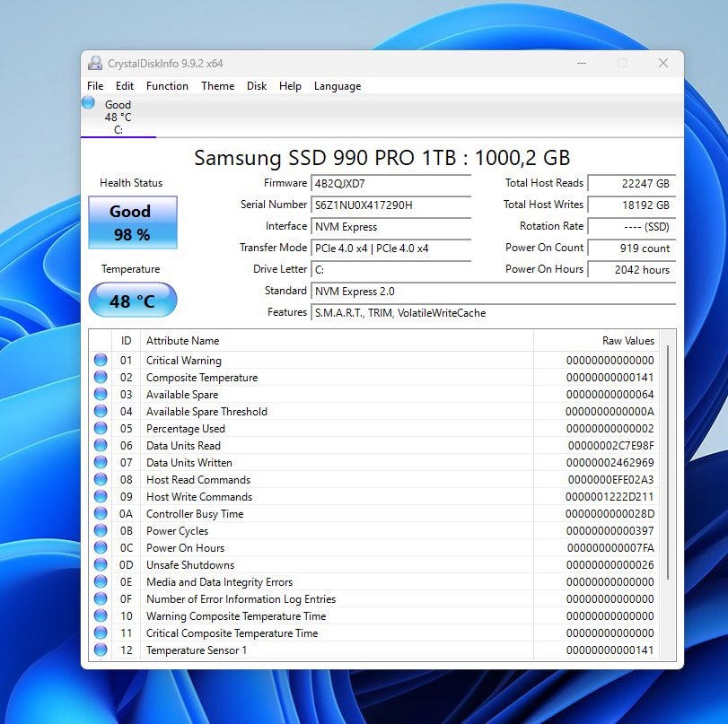Click Rotation Rate value ---- (SSD)
Viewport: 728px width, 724px height.
[x=631, y=226]
